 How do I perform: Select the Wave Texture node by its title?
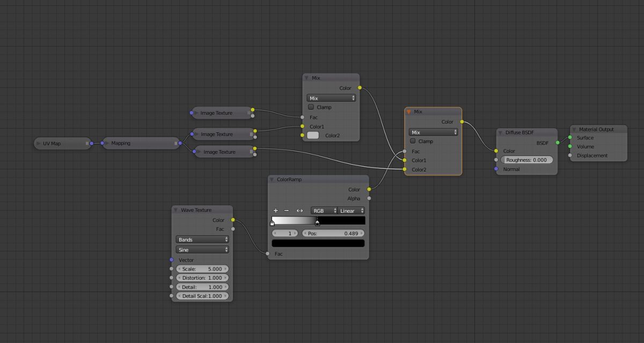196,210
